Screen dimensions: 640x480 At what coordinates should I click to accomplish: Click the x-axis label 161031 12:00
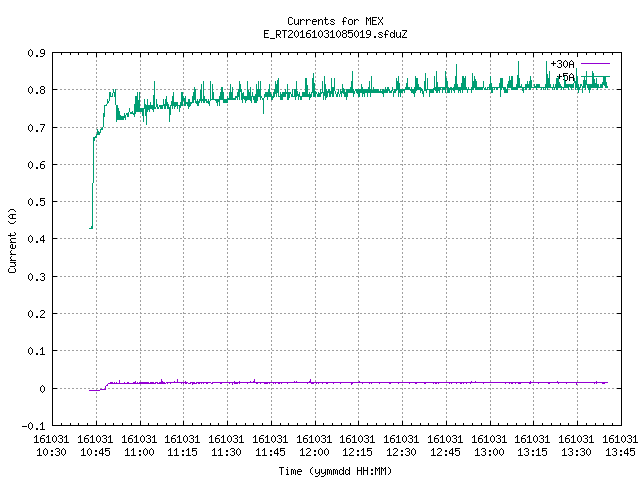coord(314,446)
